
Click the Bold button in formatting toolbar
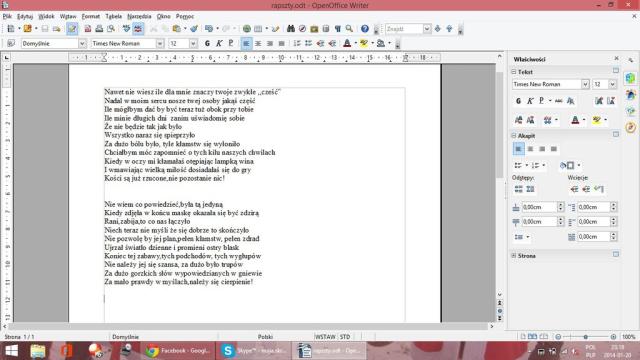[x=207, y=43]
